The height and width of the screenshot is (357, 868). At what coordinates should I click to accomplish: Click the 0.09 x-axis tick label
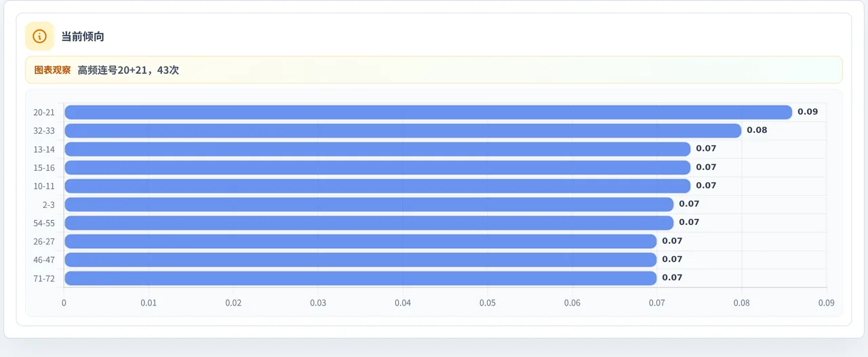[x=826, y=303]
